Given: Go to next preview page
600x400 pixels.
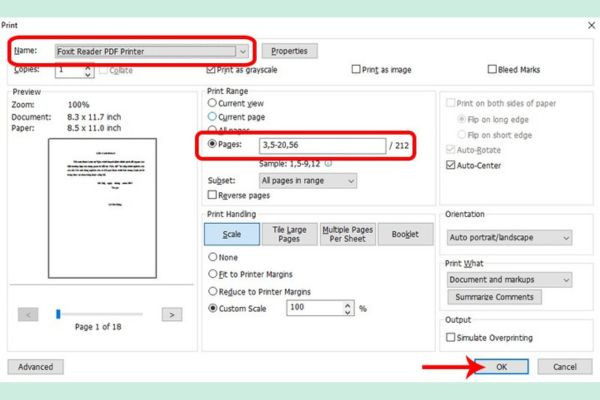Looking at the screenshot, I should 172,315.
